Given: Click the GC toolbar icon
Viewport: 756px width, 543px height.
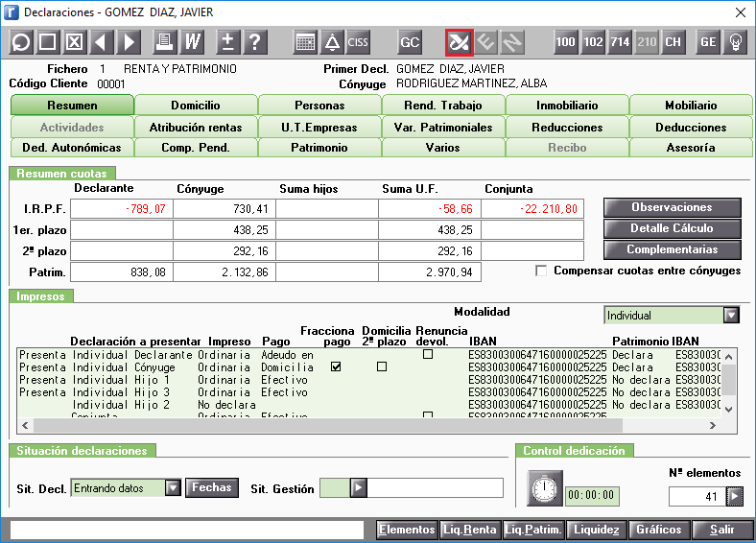Looking at the screenshot, I should [410, 42].
